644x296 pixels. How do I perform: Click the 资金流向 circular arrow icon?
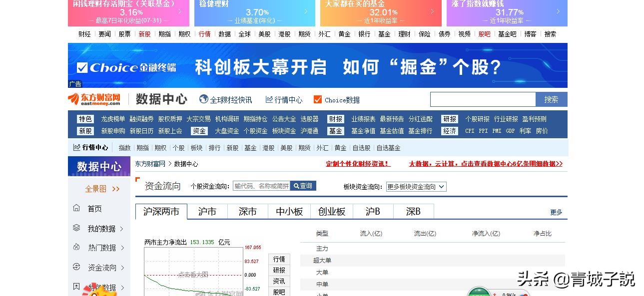pyautogui.click(x=76, y=268)
